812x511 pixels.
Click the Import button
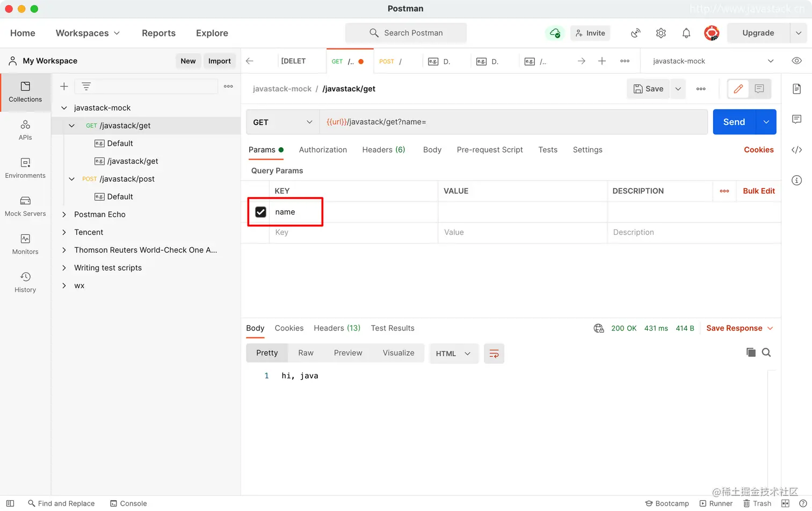coord(220,61)
